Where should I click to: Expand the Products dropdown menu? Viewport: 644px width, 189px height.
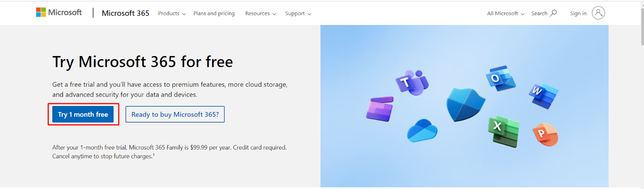pos(172,14)
